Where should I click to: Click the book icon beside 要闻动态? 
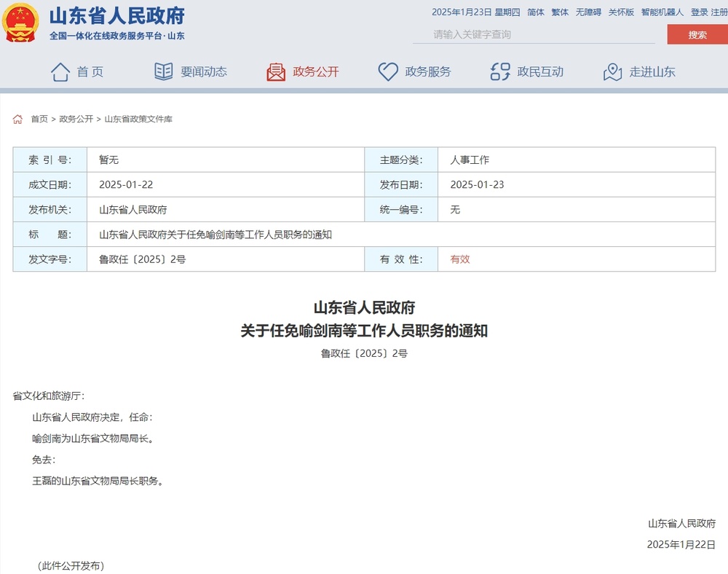pyautogui.click(x=164, y=71)
